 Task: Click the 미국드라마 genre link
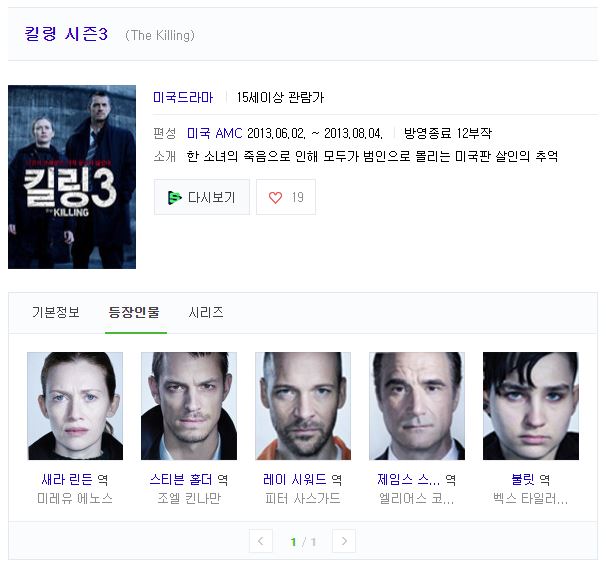(183, 97)
